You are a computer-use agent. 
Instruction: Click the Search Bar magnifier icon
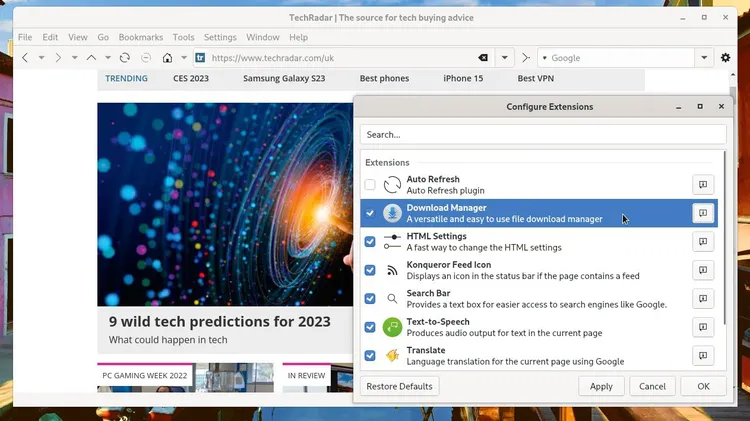click(392, 299)
